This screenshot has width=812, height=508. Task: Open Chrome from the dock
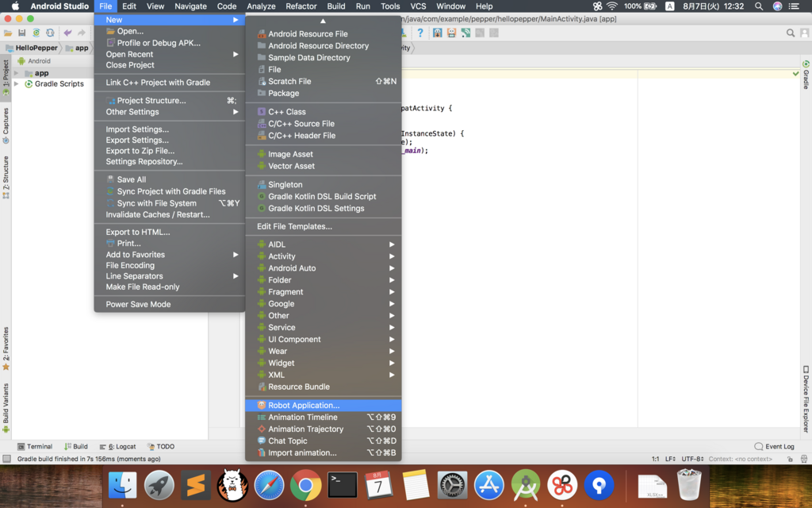pos(305,485)
